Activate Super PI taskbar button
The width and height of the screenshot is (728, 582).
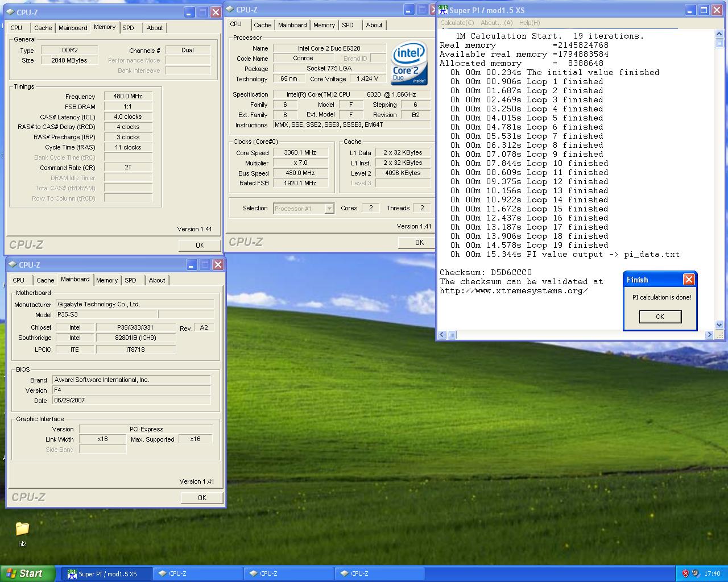(x=106, y=573)
